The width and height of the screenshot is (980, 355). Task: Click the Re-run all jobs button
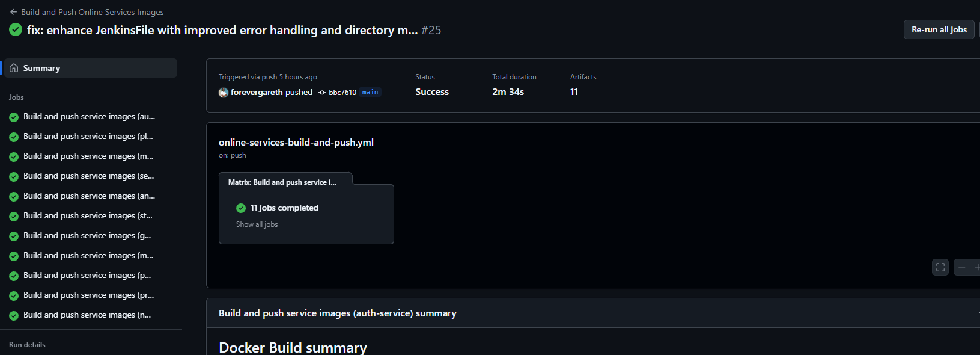tap(939, 29)
